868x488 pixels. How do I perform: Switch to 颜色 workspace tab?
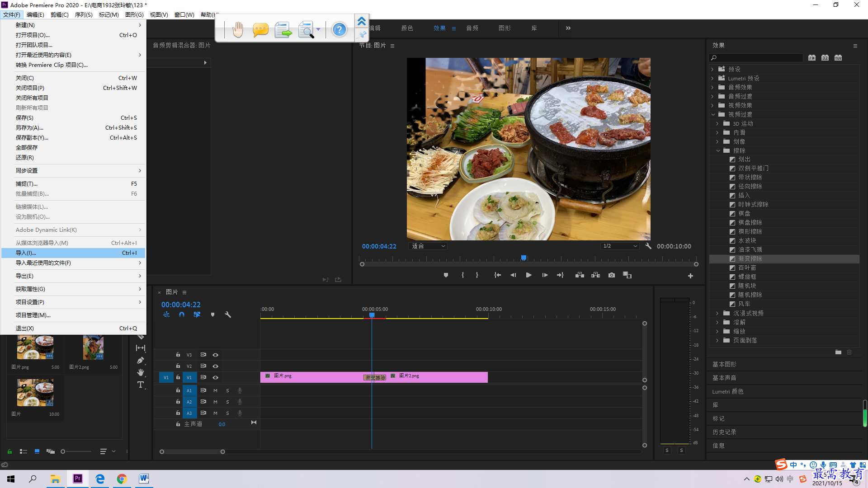(x=407, y=28)
